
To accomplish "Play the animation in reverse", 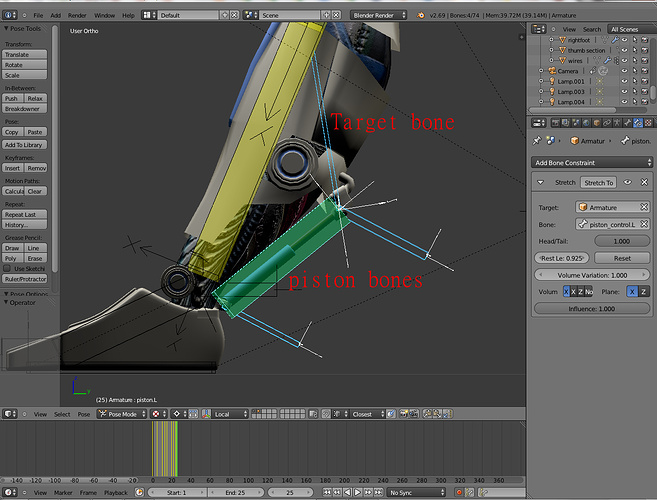I will tap(347, 492).
